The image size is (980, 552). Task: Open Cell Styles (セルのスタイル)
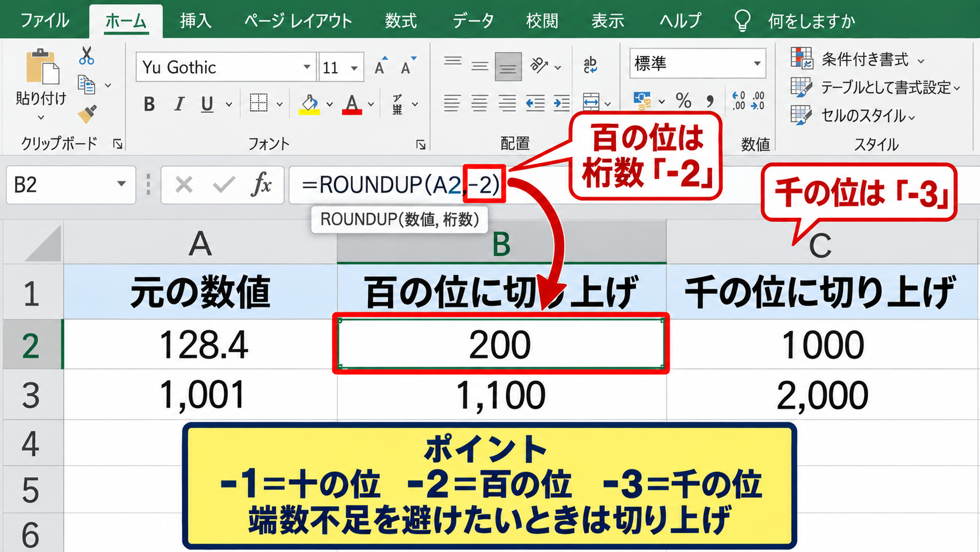point(853,115)
